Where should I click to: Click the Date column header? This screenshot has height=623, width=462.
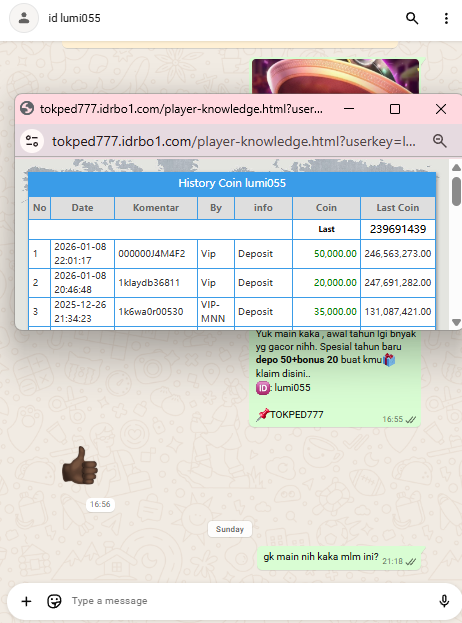tap(83, 208)
